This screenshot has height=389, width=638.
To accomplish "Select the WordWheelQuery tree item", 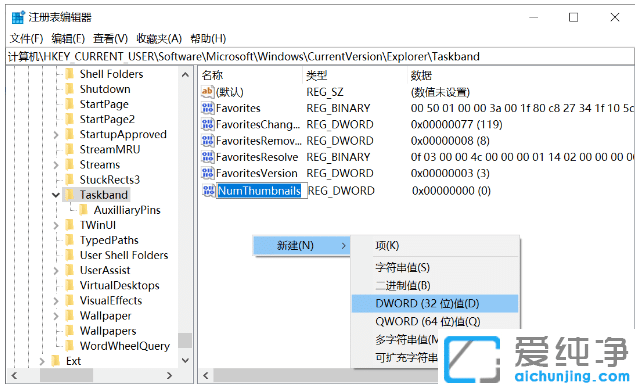I will pos(125,346).
